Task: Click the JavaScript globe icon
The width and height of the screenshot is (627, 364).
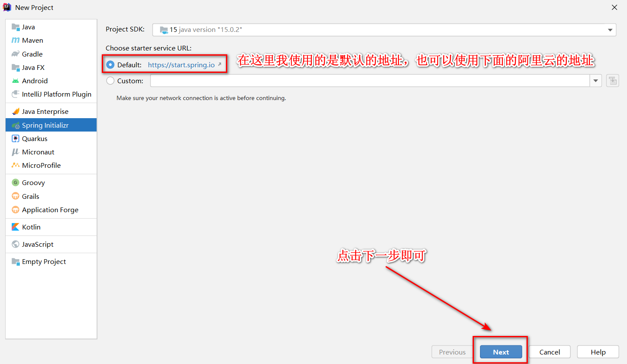Action: [16, 244]
